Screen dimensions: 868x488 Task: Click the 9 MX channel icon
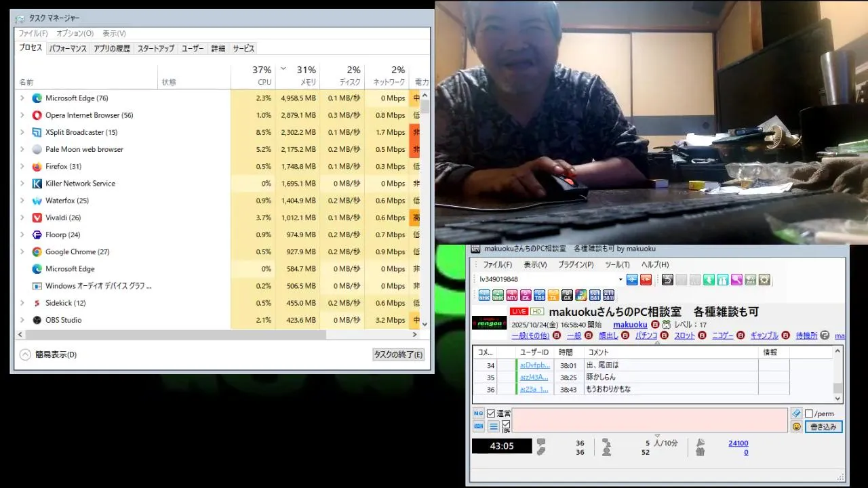point(580,295)
